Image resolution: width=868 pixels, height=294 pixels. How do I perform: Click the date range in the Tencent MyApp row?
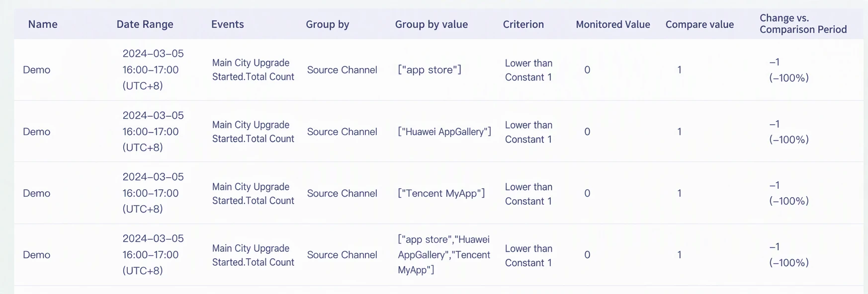[x=153, y=193]
